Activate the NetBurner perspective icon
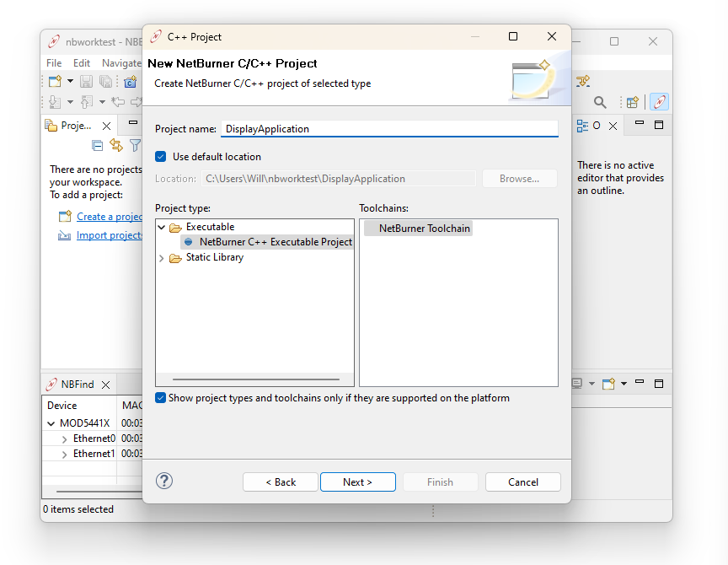This screenshot has width=728, height=565. click(x=659, y=101)
